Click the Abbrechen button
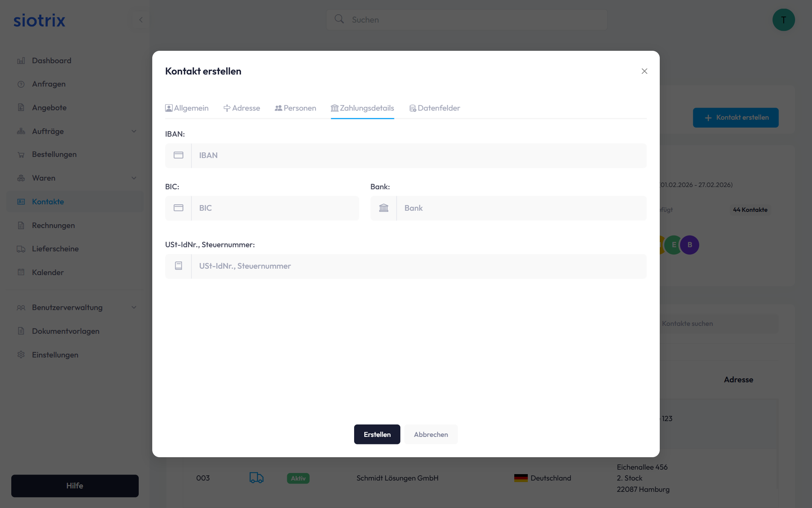Viewport: 812px width, 508px height. [x=431, y=435]
